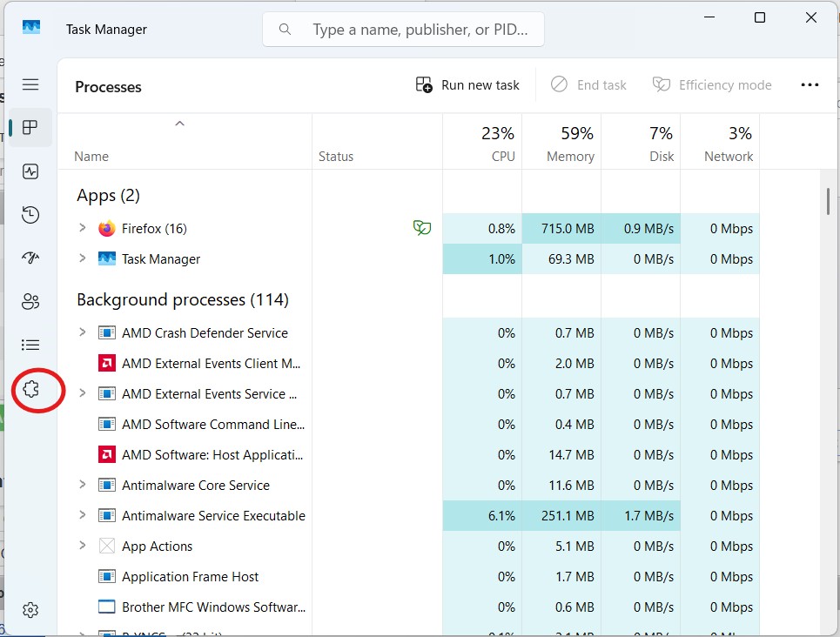Open the hamburger navigation menu

click(30, 84)
